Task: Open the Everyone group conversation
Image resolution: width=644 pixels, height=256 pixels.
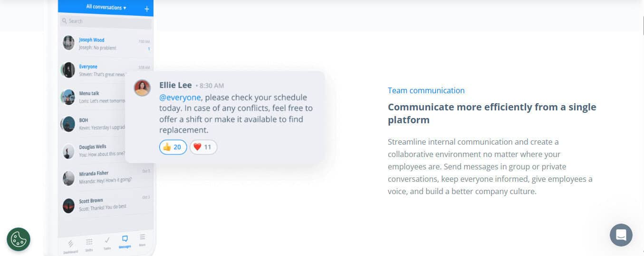Action: click(x=93, y=70)
